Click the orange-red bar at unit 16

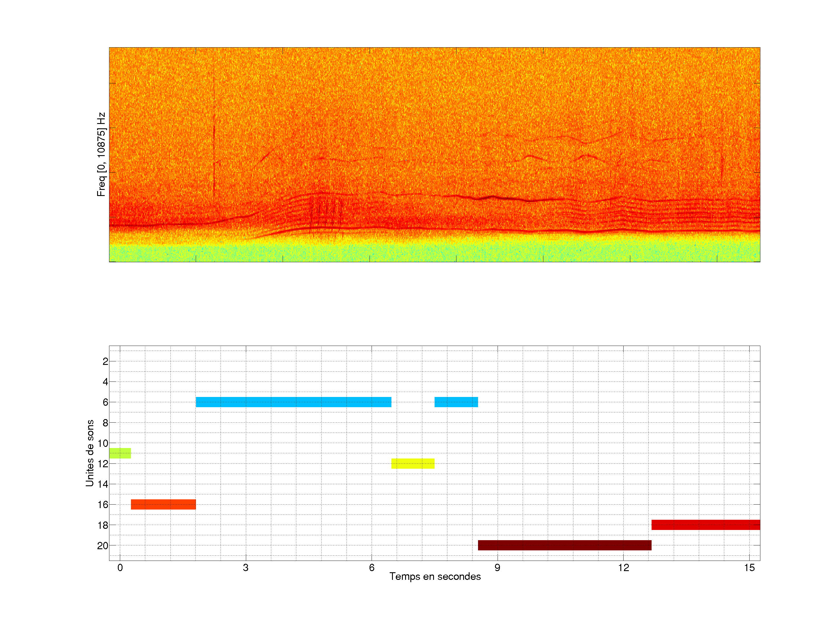tap(163, 504)
